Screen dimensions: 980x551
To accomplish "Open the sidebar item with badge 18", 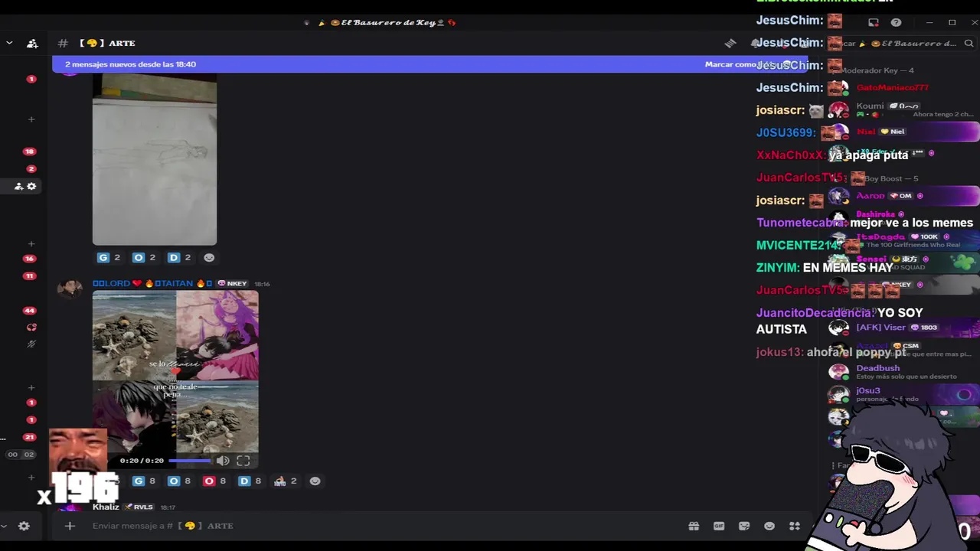I will [29, 152].
